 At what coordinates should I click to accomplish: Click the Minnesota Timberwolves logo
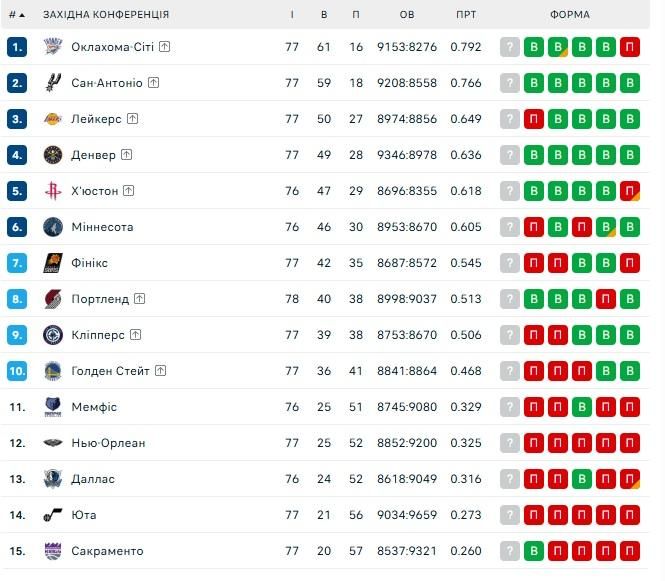click(53, 227)
